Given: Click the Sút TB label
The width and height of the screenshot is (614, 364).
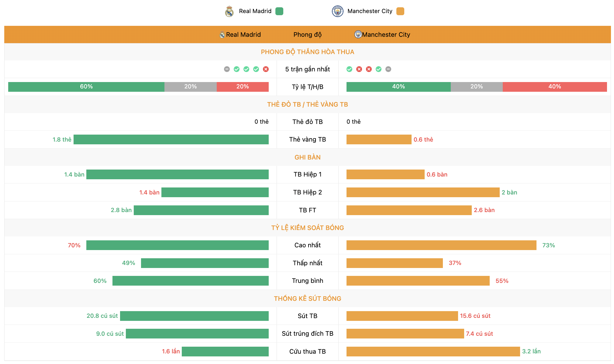Looking at the screenshot, I should coord(307,316).
